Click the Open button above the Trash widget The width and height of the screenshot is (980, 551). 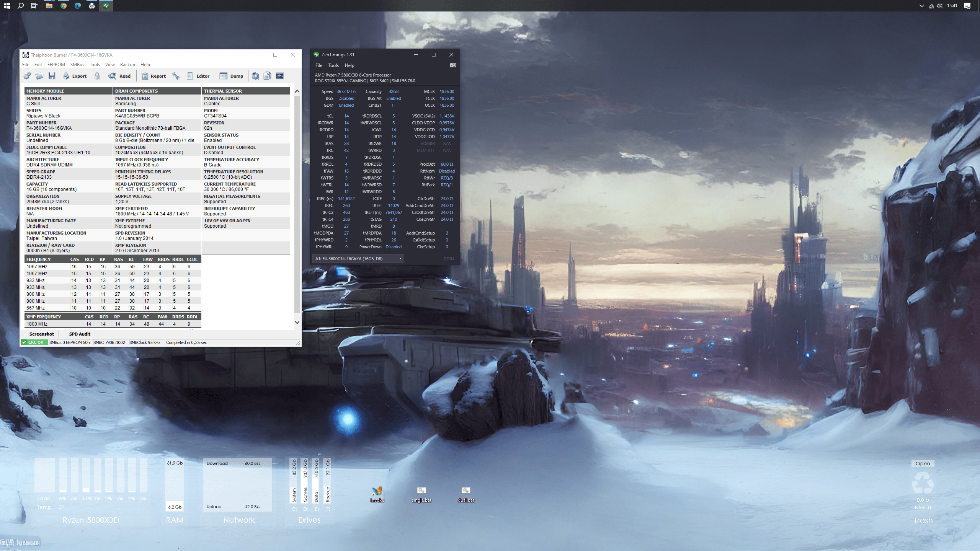coord(923,463)
